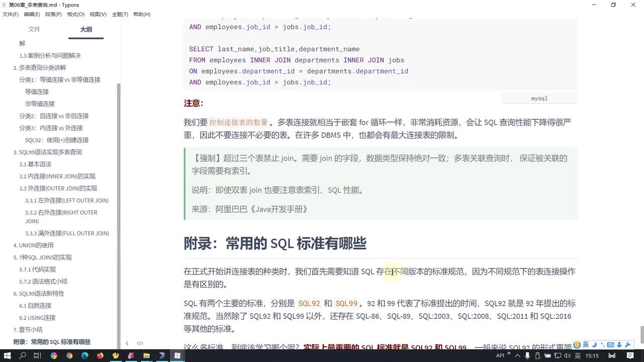644x362 pixels.
Task: Go to 分类3：内连接 vs 外连接
Action: click(51, 128)
